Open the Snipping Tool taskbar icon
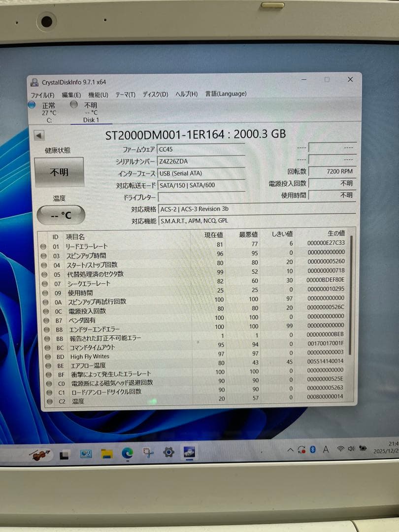The width and height of the screenshot is (399, 532). [148, 453]
